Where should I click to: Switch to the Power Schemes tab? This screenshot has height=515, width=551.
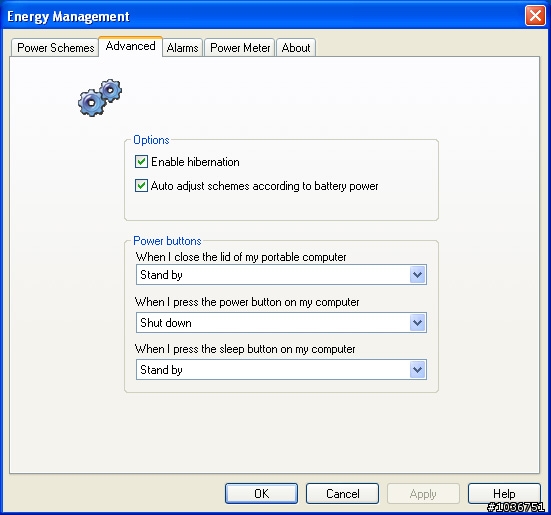coord(55,48)
